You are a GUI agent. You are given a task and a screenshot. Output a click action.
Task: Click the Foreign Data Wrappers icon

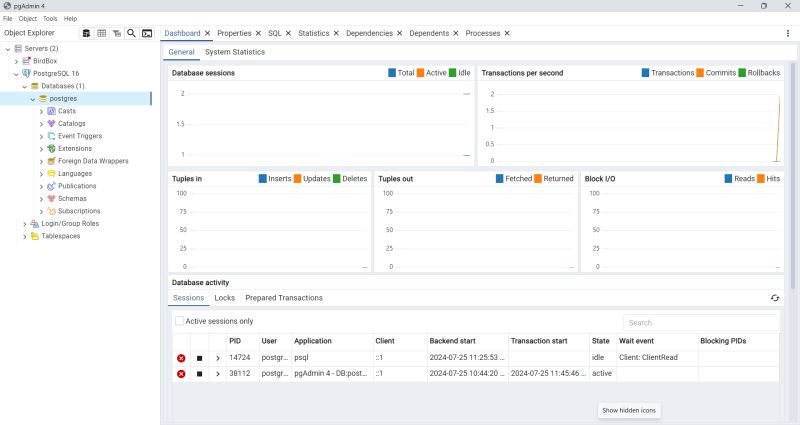52,161
